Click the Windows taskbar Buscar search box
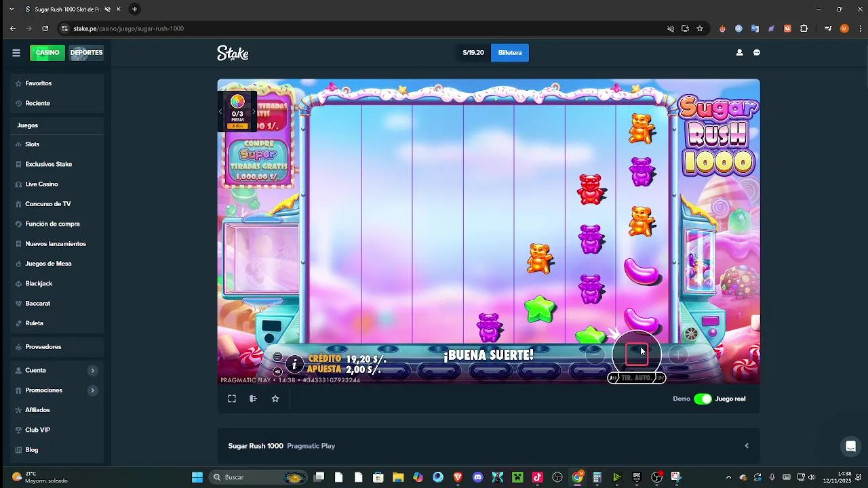 coord(258,477)
